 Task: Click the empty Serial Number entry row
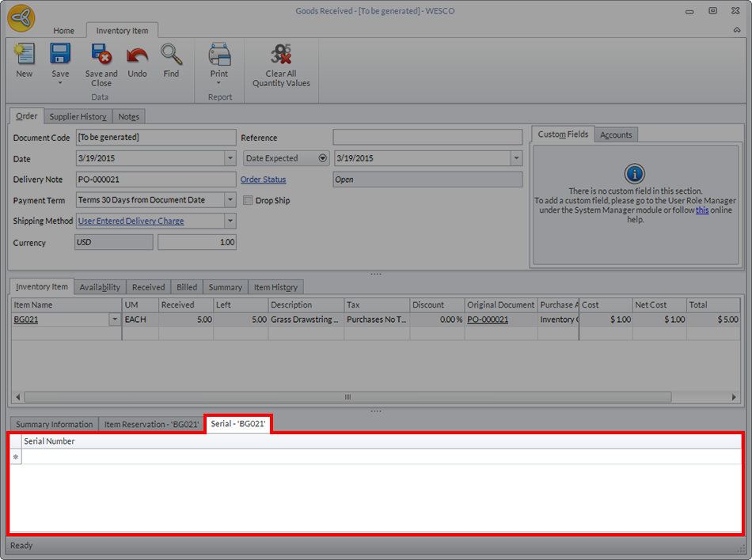(x=380, y=456)
